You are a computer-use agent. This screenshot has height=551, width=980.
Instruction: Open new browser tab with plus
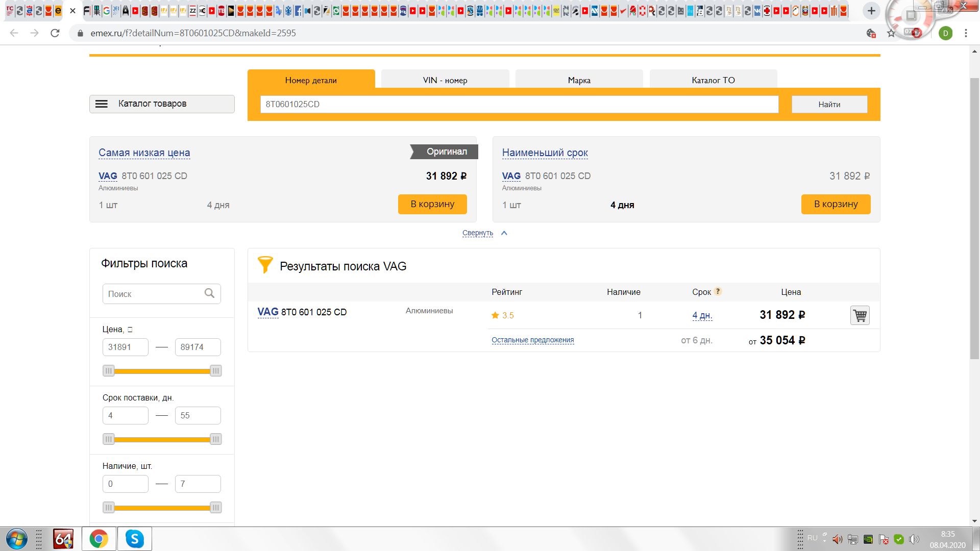tap(871, 11)
